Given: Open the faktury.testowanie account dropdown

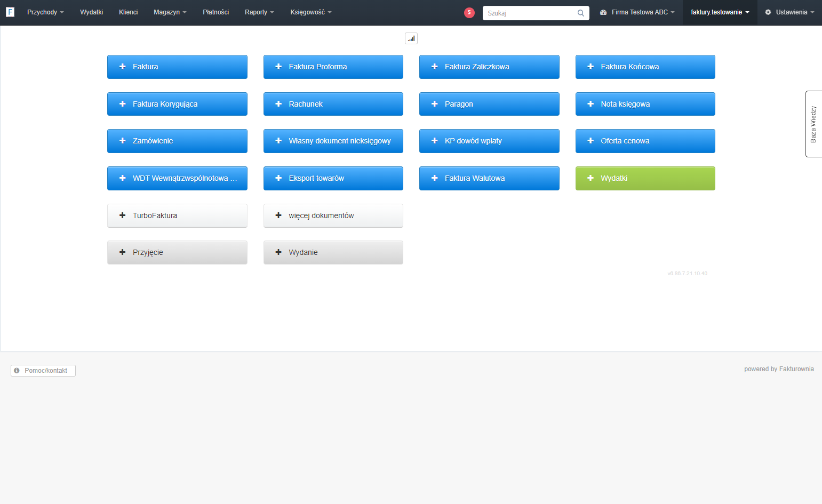Looking at the screenshot, I should click(720, 12).
